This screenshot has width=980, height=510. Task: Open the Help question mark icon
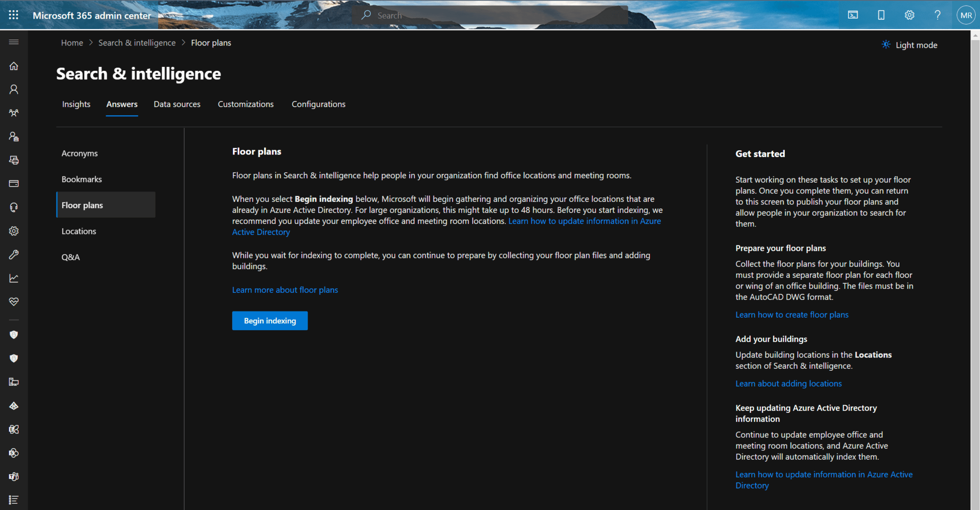pos(937,15)
